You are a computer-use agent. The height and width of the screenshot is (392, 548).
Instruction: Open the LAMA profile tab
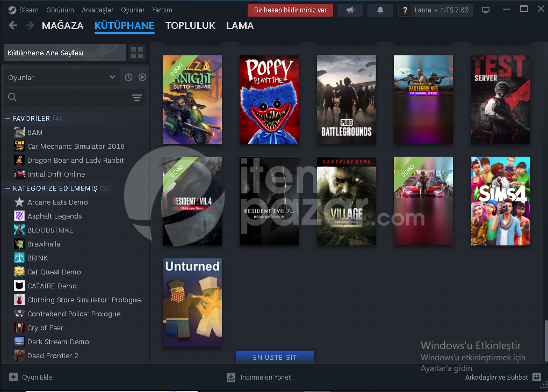point(240,25)
